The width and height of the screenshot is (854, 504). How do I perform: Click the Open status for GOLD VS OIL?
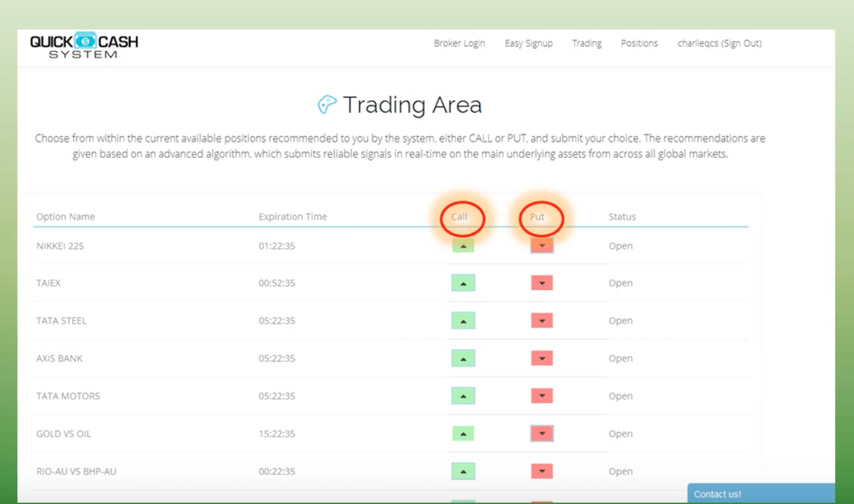pos(621,434)
